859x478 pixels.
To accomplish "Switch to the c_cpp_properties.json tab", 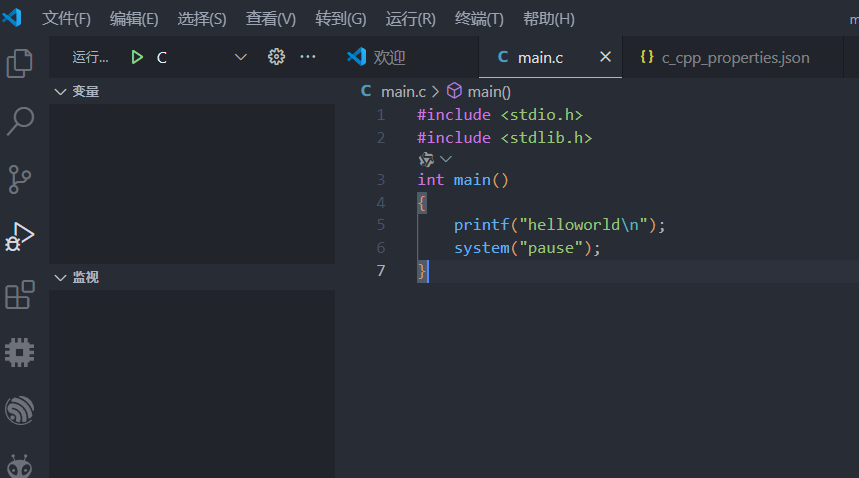I will [735, 58].
